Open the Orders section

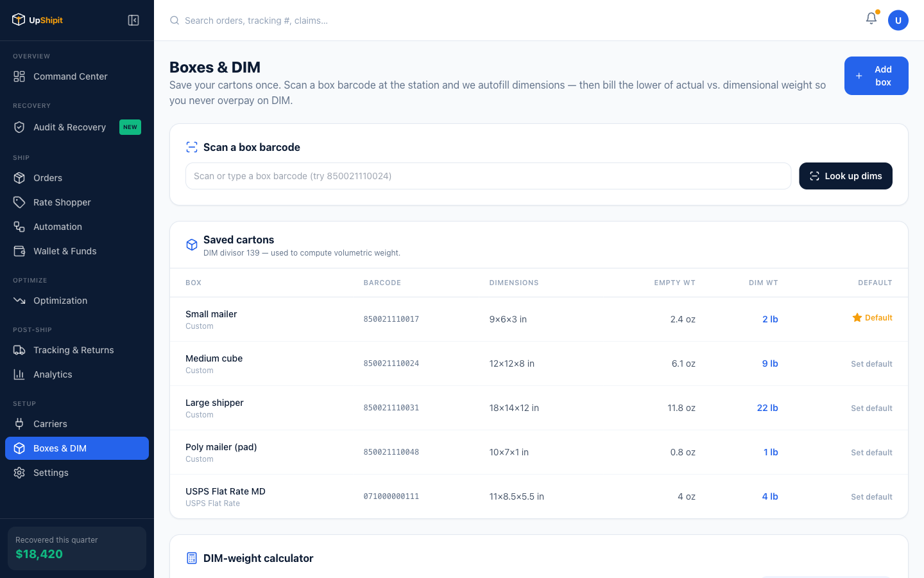pyautogui.click(x=77, y=178)
